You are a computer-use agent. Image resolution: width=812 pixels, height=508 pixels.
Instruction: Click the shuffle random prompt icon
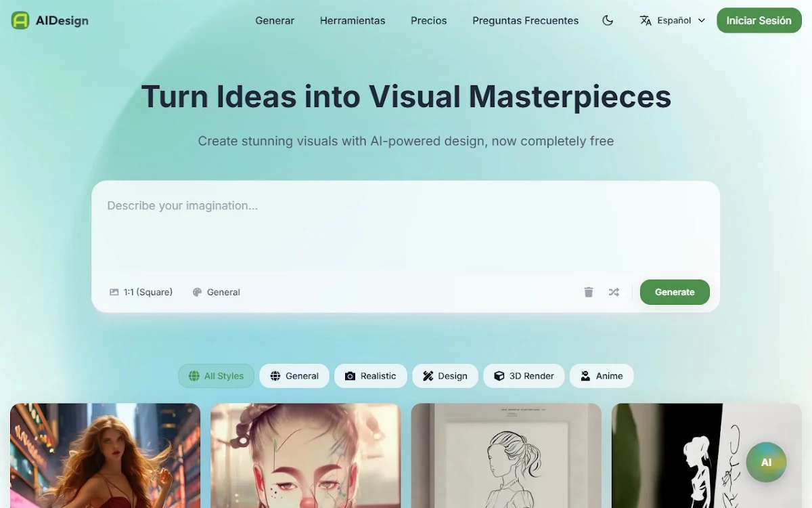pos(614,292)
